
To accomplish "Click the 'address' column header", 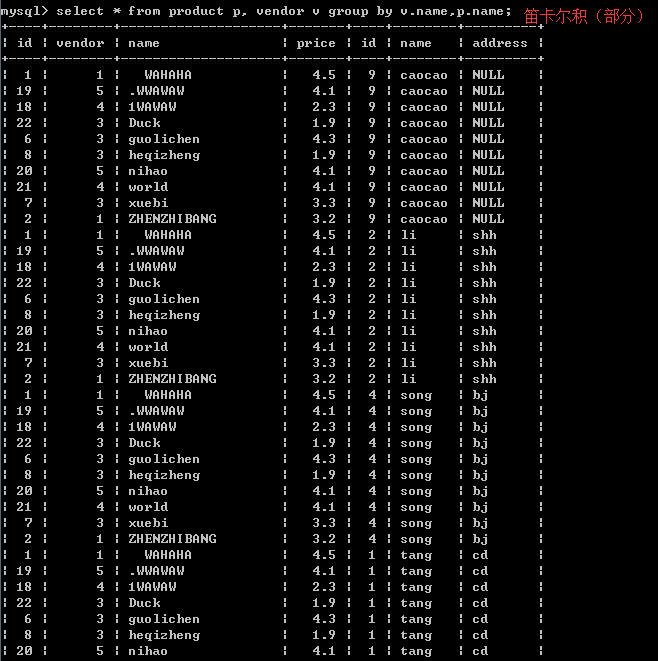I will (500, 43).
